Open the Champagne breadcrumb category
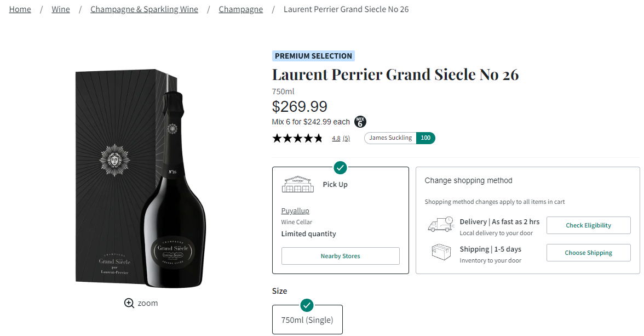This screenshot has width=644, height=336. [240, 9]
